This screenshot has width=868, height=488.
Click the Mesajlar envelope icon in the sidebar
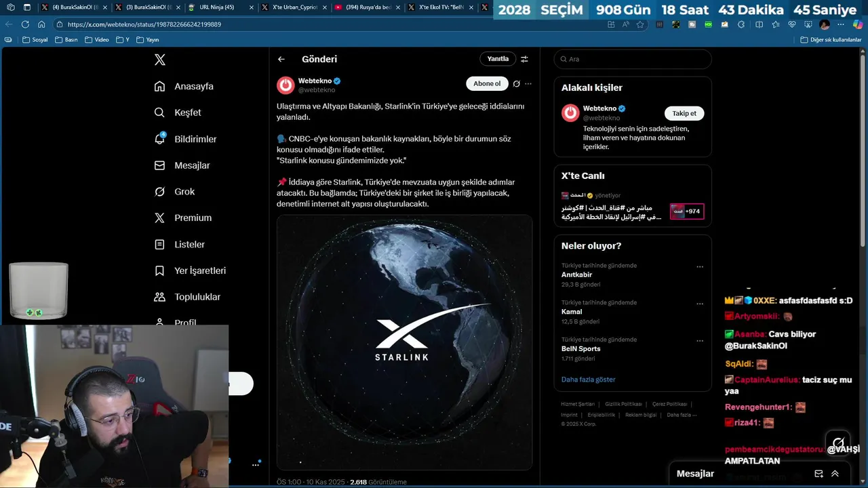coord(159,165)
